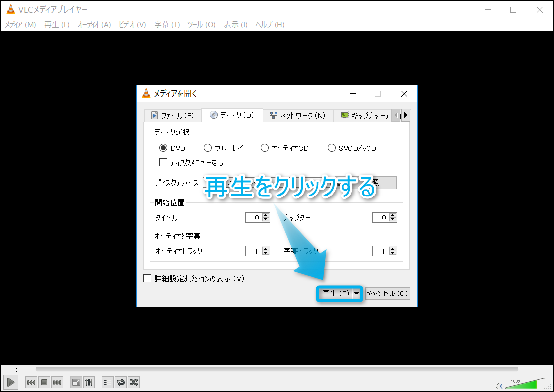Viewport: 554px width, 392px height.
Task: Click the main play button in the player controls
Action: click(11, 382)
